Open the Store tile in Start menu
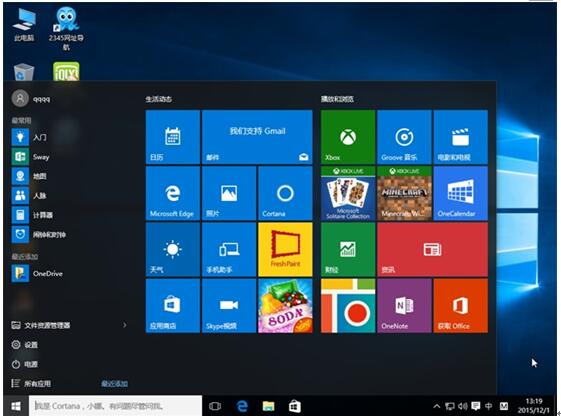This screenshot has height=416, width=561. (x=173, y=306)
